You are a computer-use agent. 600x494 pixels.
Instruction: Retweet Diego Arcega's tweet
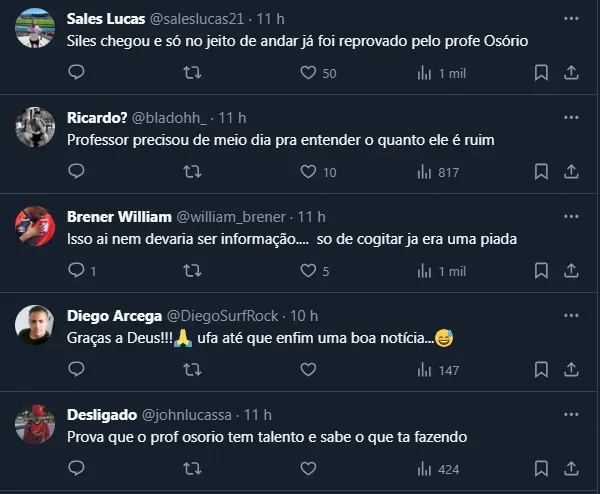click(193, 370)
